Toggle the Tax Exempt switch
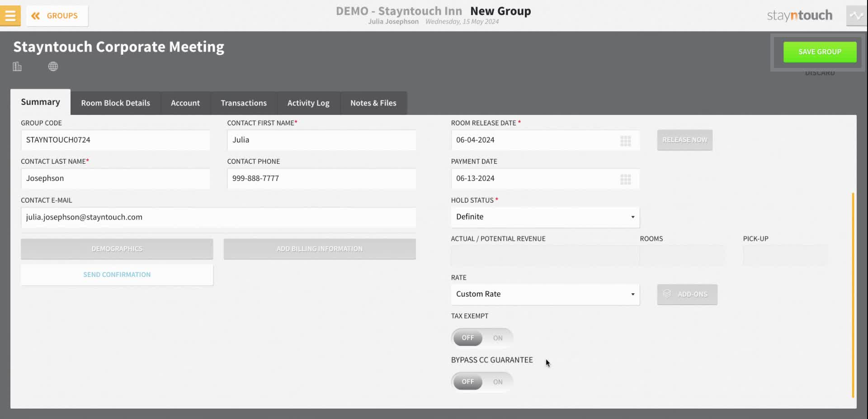 pos(482,338)
